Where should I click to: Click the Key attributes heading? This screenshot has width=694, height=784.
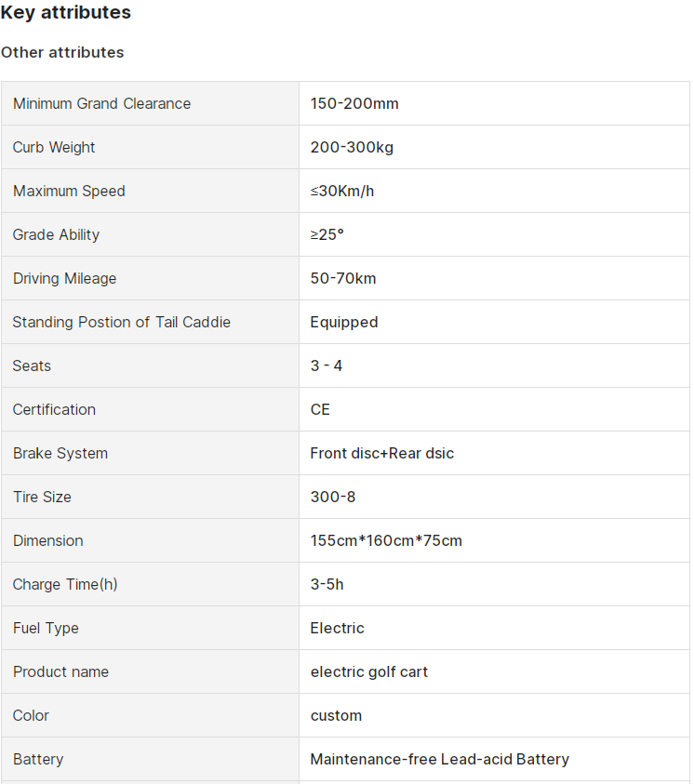65,12
